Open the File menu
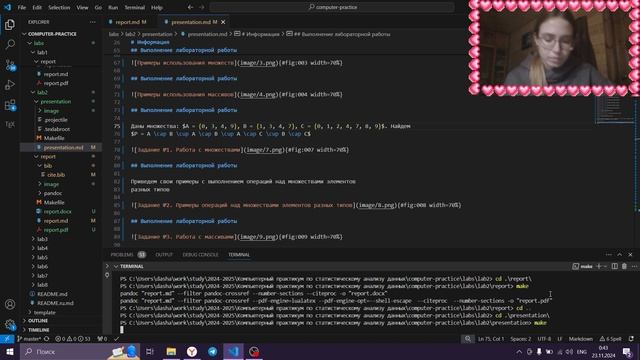The image size is (640, 360). tap(22, 7)
